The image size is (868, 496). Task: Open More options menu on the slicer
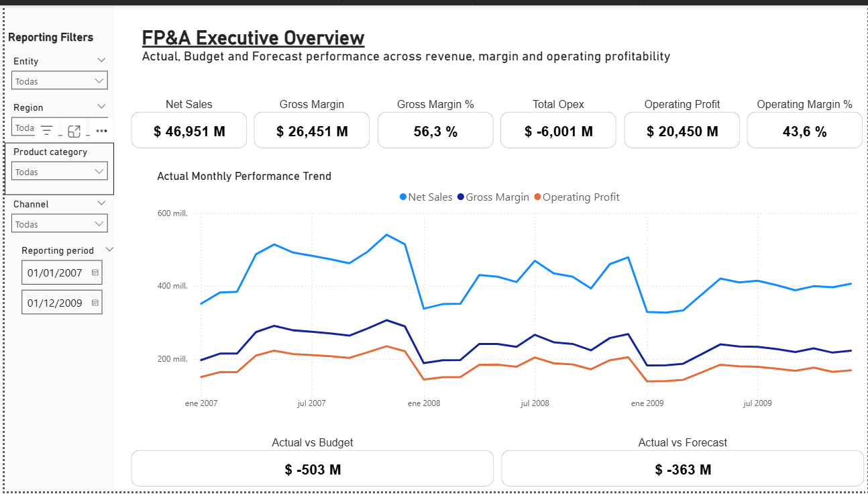point(101,130)
